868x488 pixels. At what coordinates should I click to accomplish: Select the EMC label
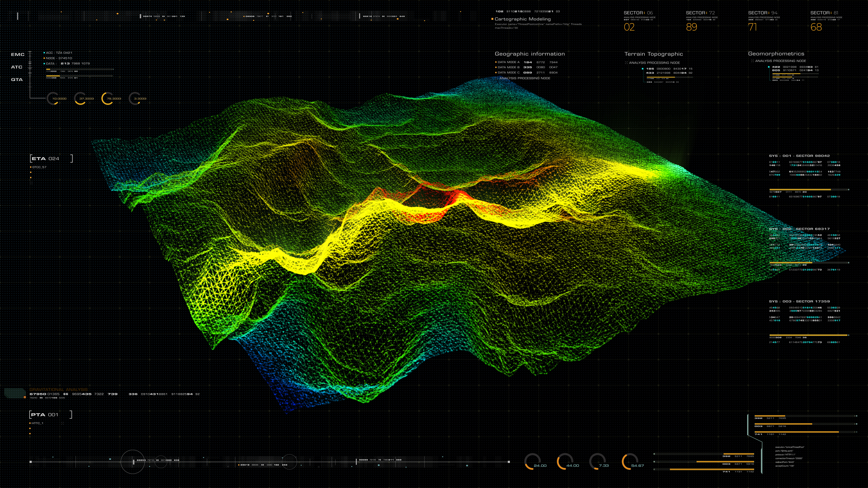point(18,55)
